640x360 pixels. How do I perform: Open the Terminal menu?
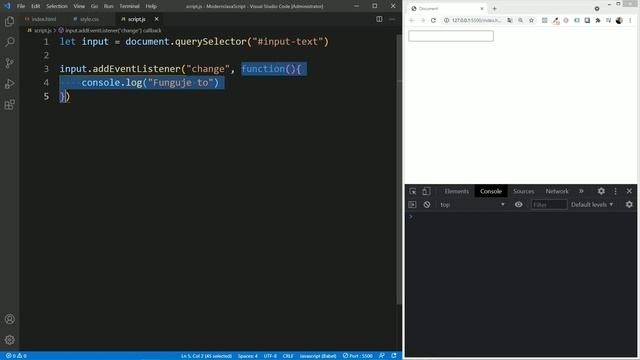point(129,6)
